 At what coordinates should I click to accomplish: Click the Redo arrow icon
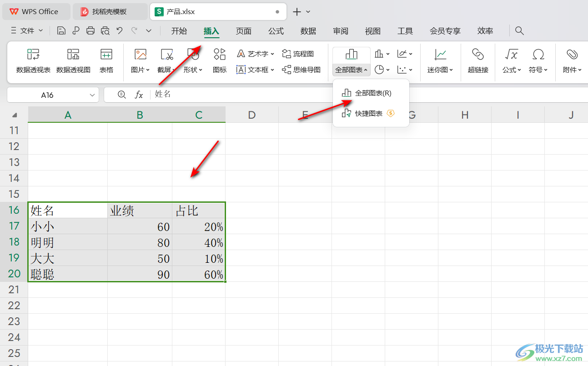(x=134, y=31)
